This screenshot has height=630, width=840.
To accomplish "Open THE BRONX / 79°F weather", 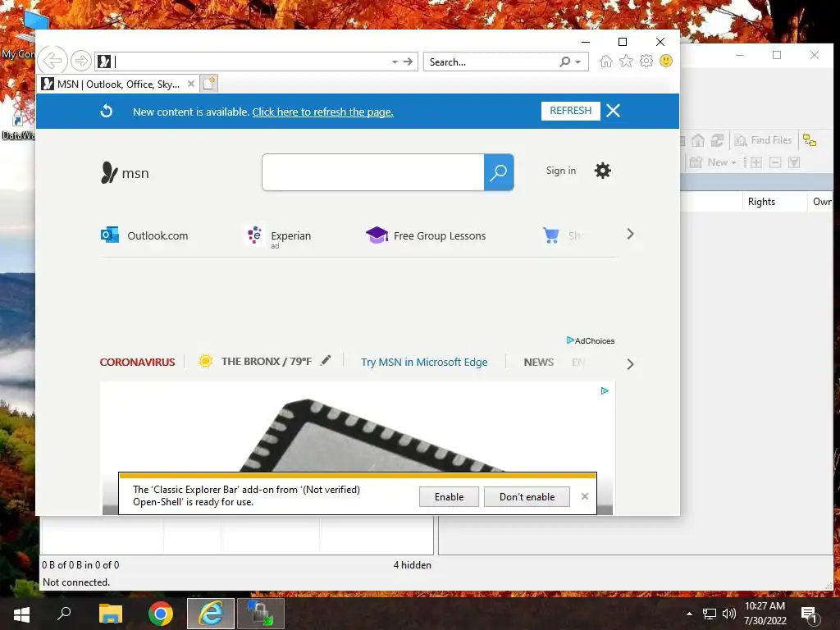I will point(267,362).
